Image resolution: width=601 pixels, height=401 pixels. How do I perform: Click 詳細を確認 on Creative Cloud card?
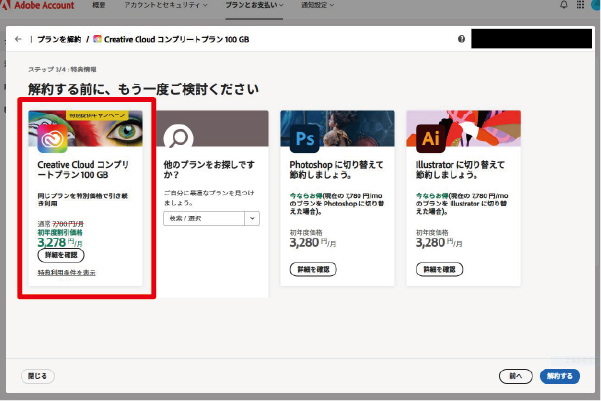coord(61,255)
